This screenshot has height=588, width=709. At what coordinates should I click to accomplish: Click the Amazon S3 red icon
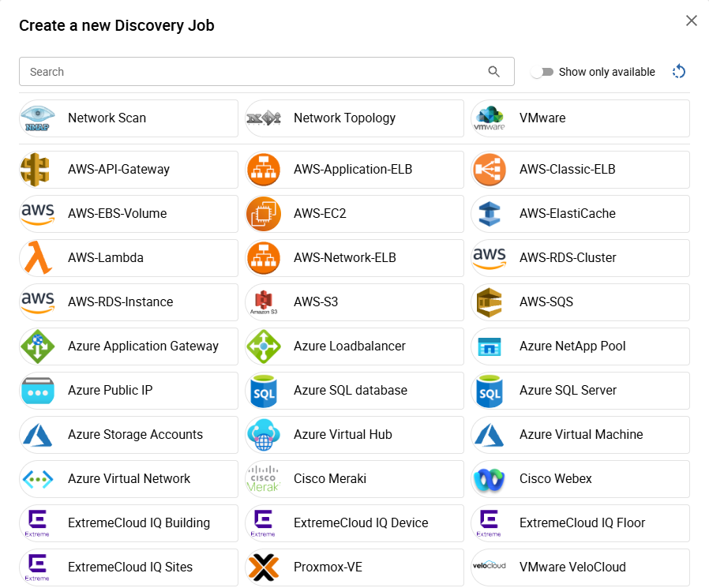pyautogui.click(x=264, y=302)
